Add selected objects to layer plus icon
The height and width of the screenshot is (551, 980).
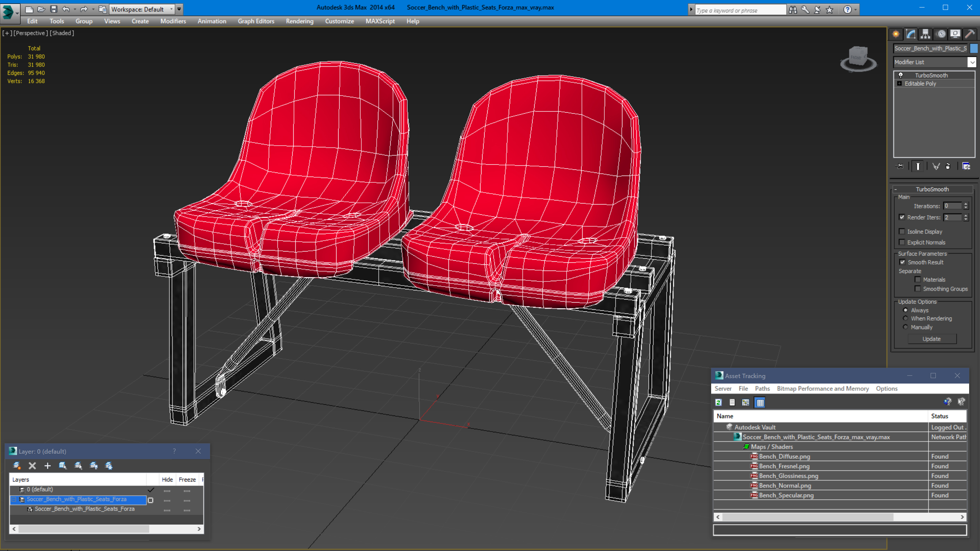48,465
